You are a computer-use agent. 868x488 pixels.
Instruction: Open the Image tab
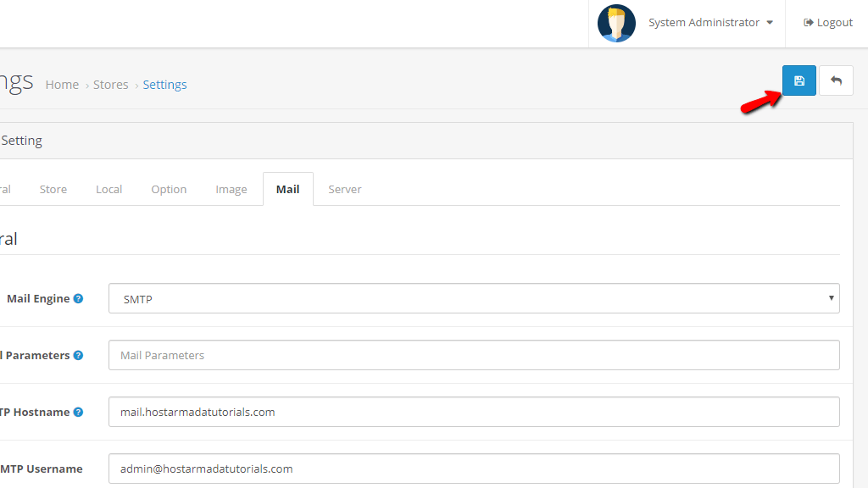click(231, 189)
